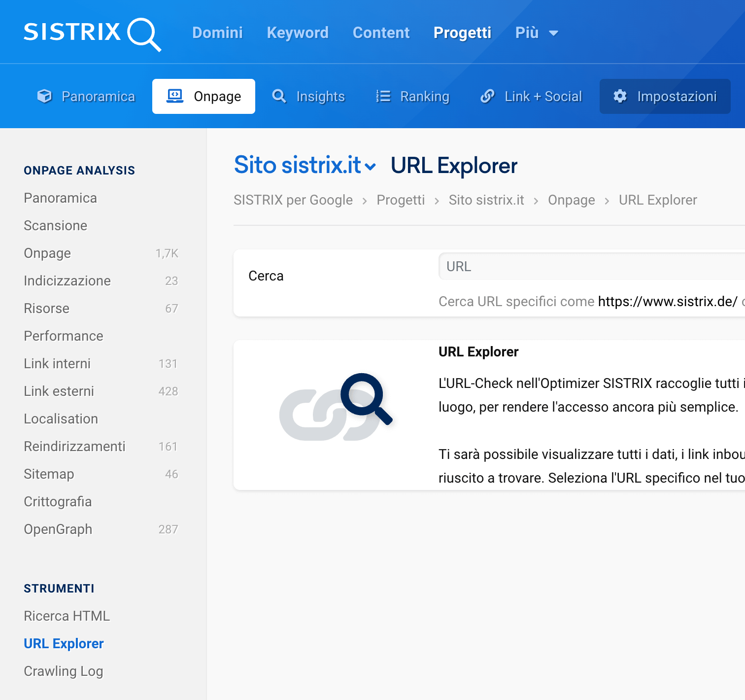Switch to the Link + Social tab
Viewport: 745px width, 700px height.
click(531, 96)
